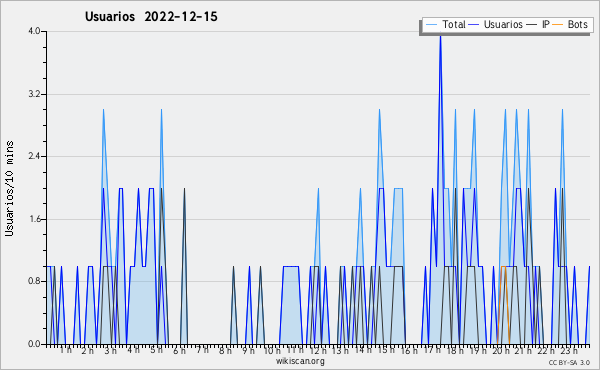Click the orange Bots peak near 20 h
The width and height of the screenshot is (600, 370).
(x=504, y=267)
